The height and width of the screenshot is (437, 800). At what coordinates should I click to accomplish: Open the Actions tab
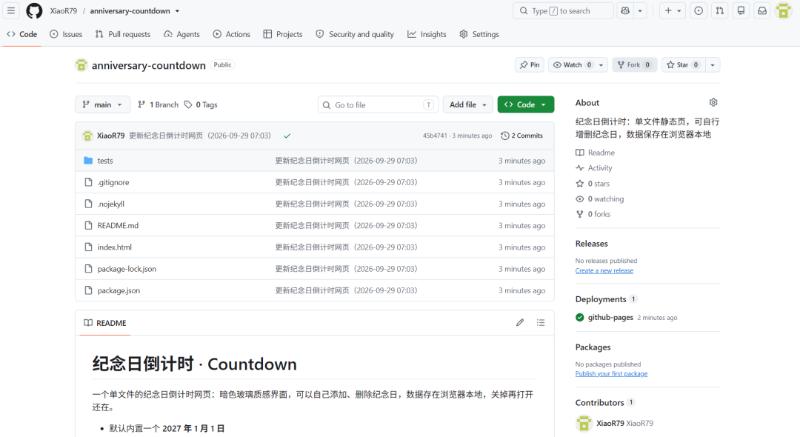232,34
